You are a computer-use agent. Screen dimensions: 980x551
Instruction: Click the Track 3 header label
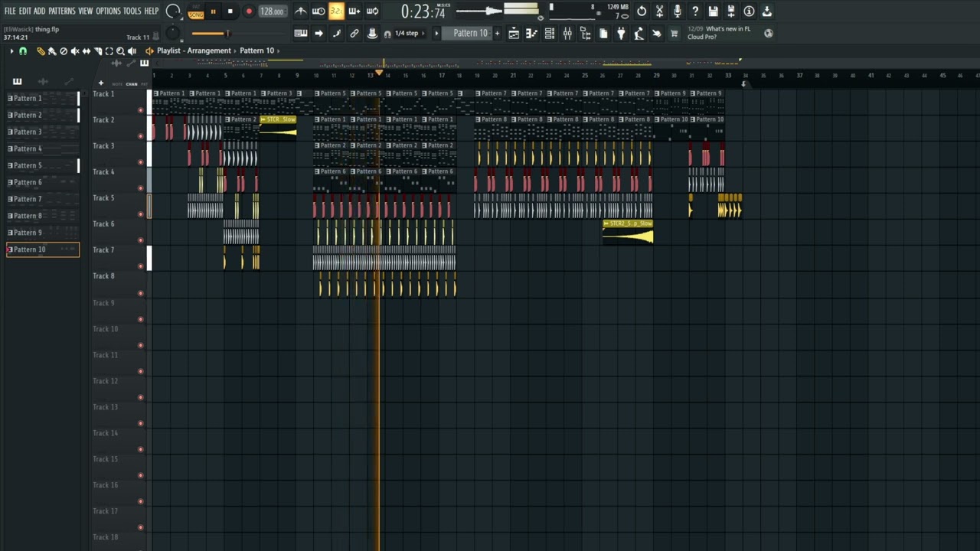103,146
